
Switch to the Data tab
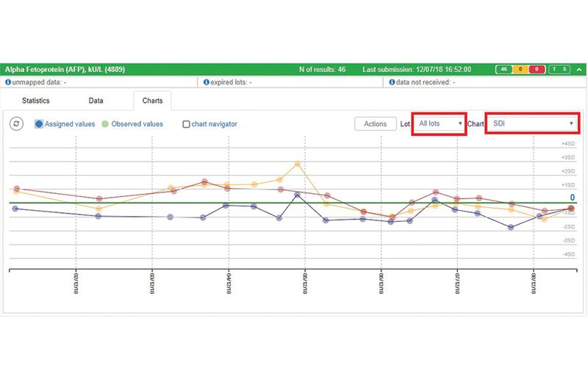[96, 100]
